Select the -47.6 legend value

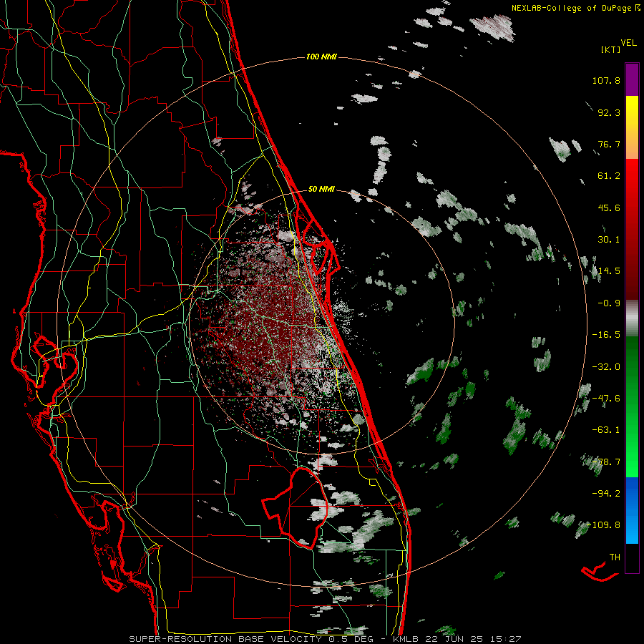pyautogui.click(x=606, y=399)
